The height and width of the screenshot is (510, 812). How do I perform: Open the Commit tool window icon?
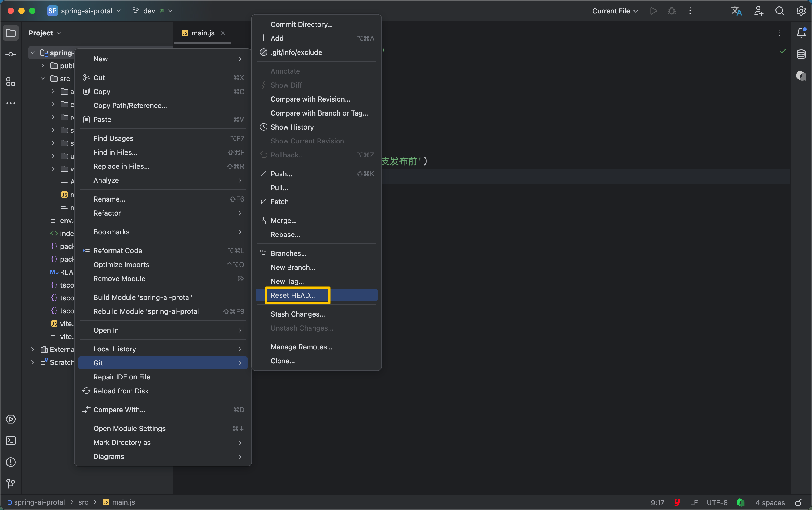point(11,54)
